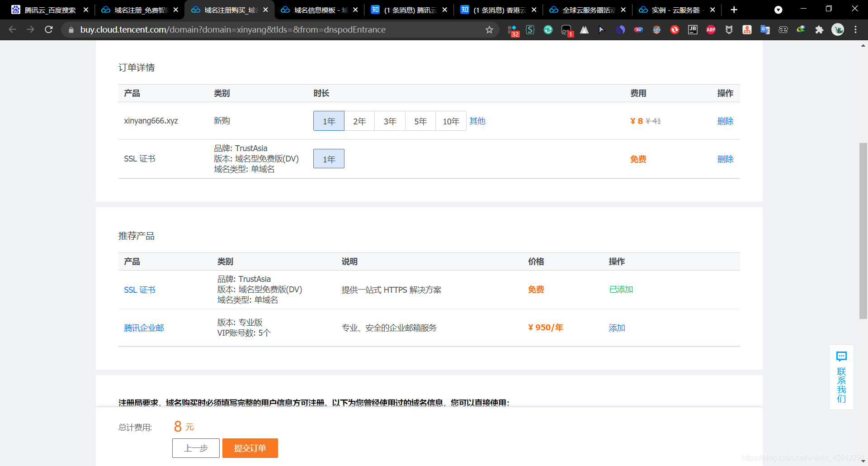
Task: Select the 5年 domain duration
Action: [420, 121]
